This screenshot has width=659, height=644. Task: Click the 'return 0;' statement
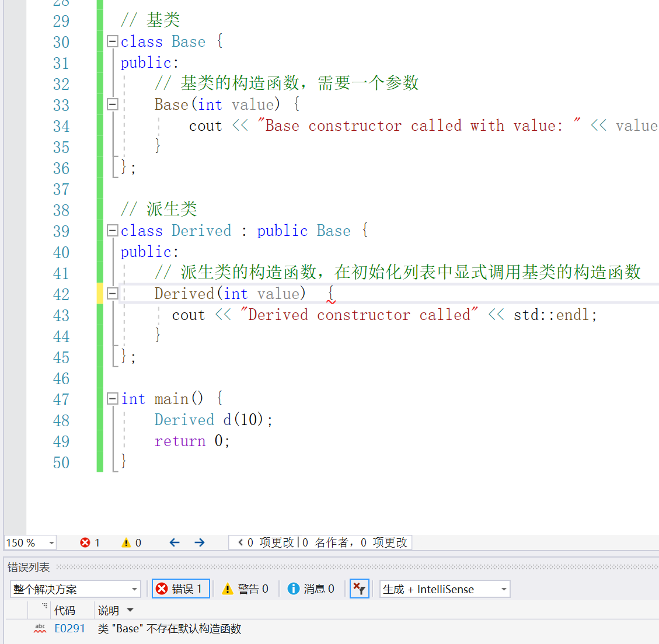[192, 441]
